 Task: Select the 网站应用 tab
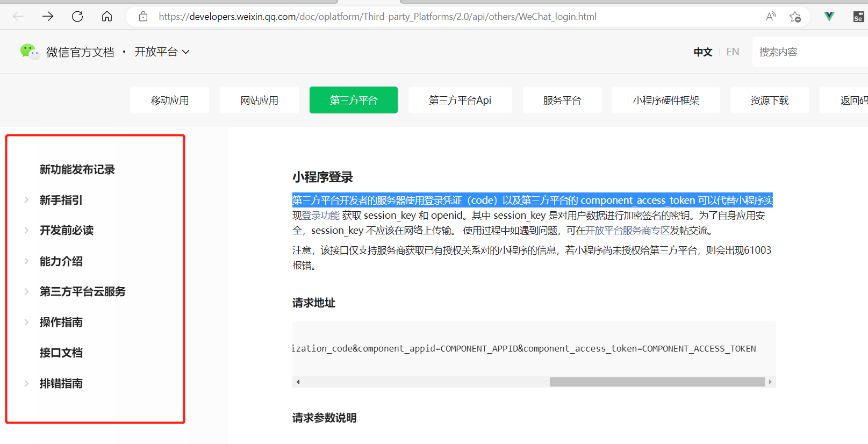click(x=259, y=100)
